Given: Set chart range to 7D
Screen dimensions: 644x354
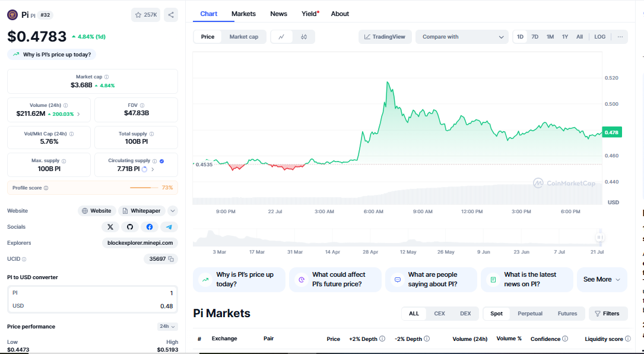Looking at the screenshot, I should 535,37.
